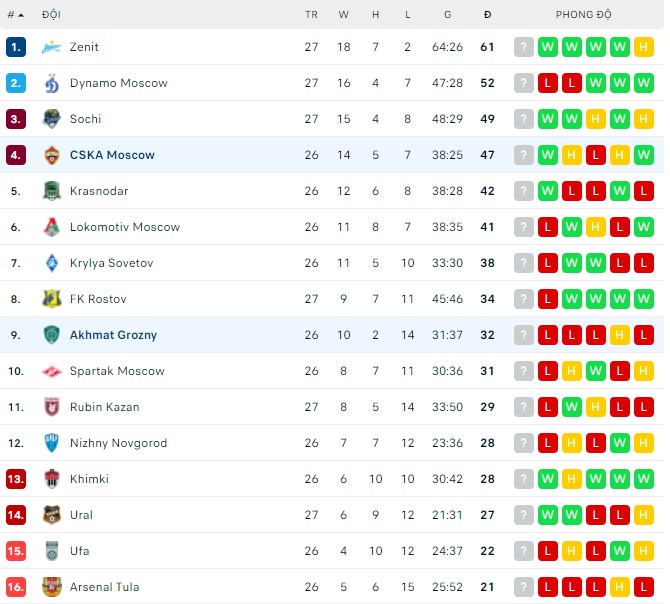Sort table by rank number column
The height and width of the screenshot is (604, 670).
15,15
